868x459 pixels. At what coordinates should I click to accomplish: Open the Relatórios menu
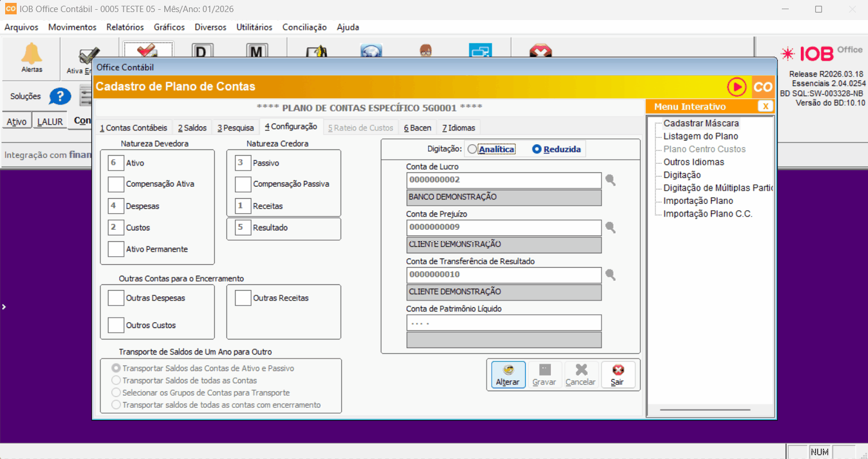point(125,27)
